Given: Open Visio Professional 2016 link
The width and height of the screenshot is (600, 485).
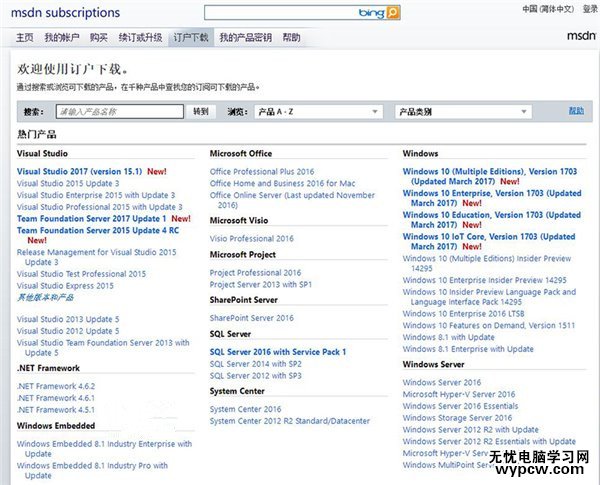Looking at the screenshot, I should (252, 238).
